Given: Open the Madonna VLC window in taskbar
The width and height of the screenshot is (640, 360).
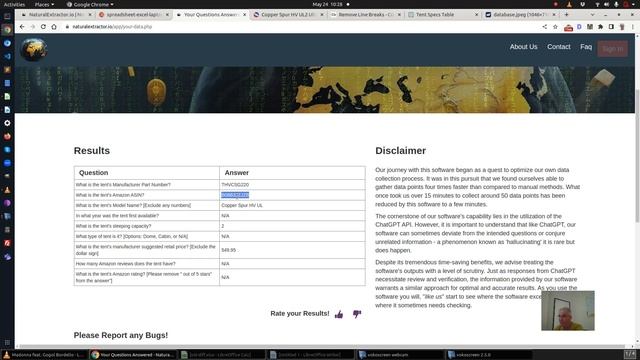Looking at the screenshot, I should [44, 355].
